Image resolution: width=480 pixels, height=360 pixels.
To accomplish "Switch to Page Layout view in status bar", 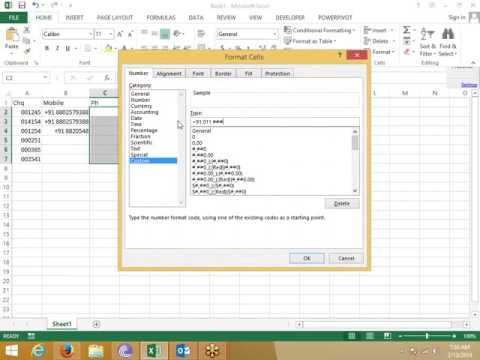I will pyautogui.click(x=369, y=336).
